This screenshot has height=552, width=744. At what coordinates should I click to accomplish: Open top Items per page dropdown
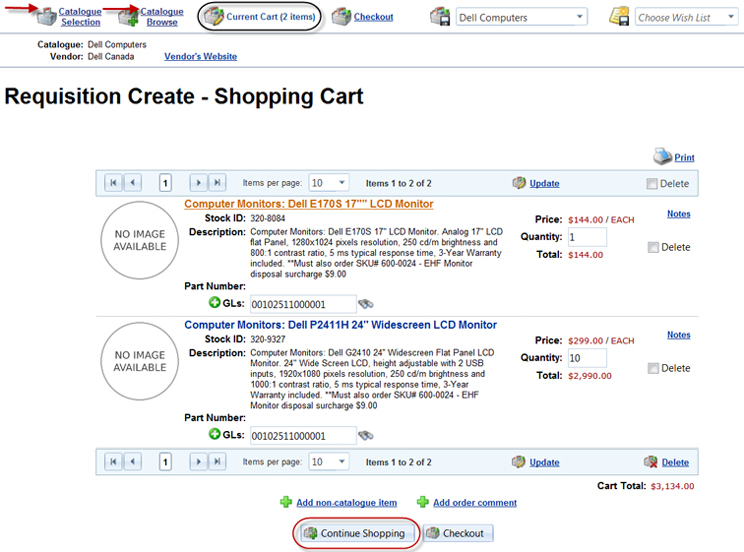tap(328, 183)
